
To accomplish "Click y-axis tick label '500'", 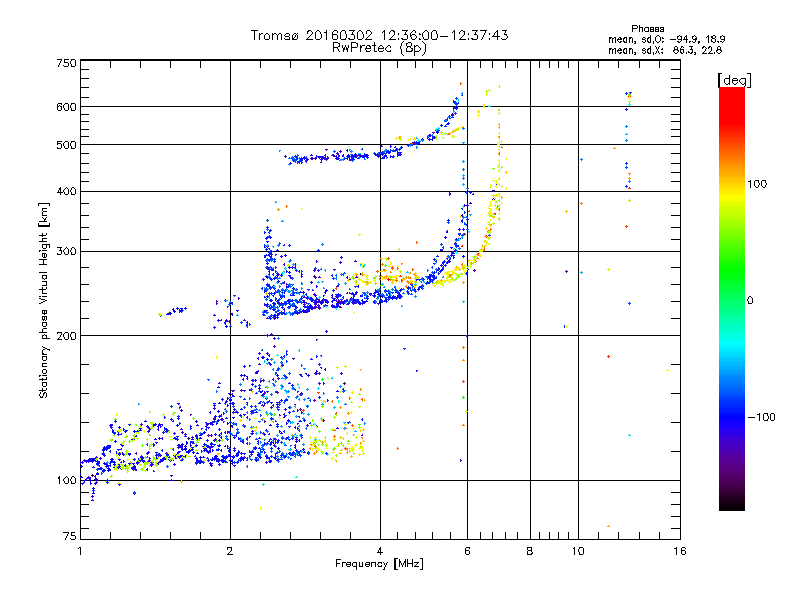I will tap(66, 145).
